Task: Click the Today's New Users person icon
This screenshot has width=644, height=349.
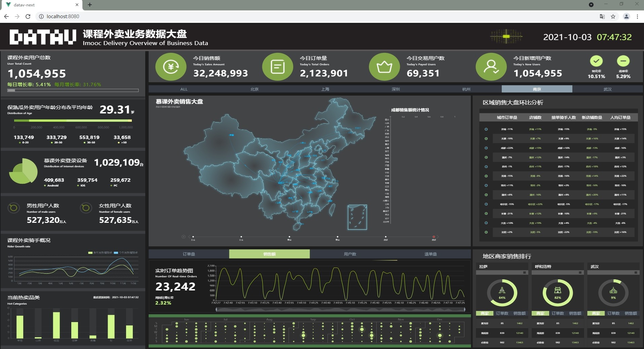Action: tap(491, 67)
